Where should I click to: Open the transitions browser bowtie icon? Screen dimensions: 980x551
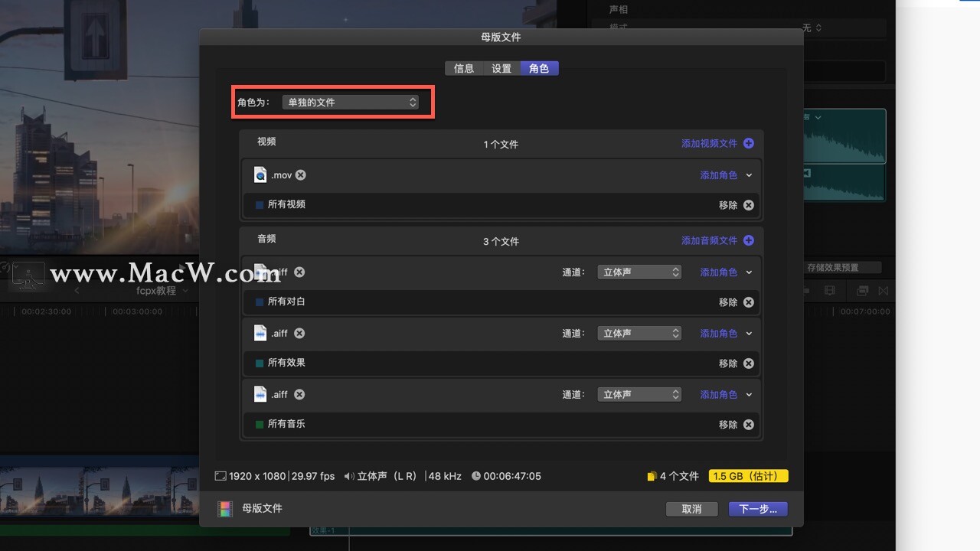[x=884, y=291]
